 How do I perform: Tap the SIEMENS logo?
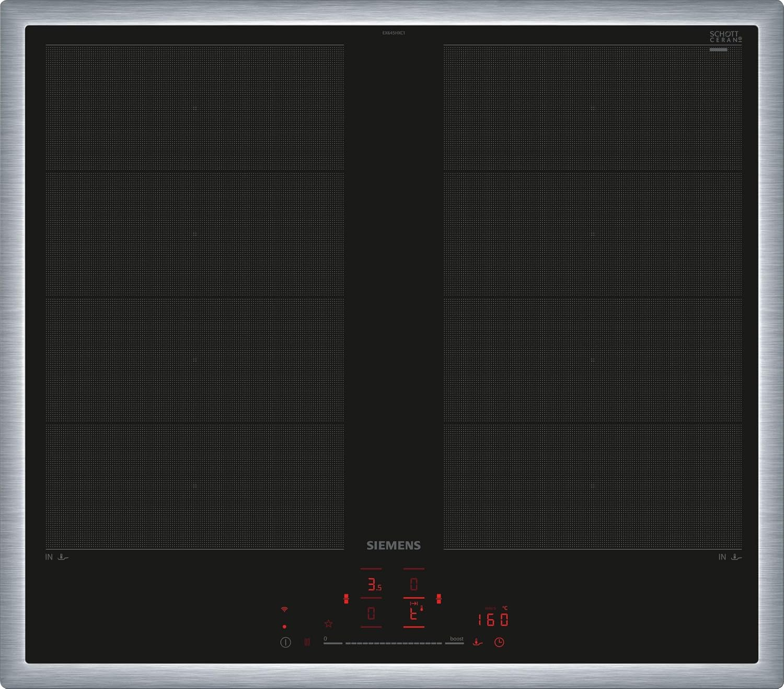pyautogui.click(x=393, y=545)
